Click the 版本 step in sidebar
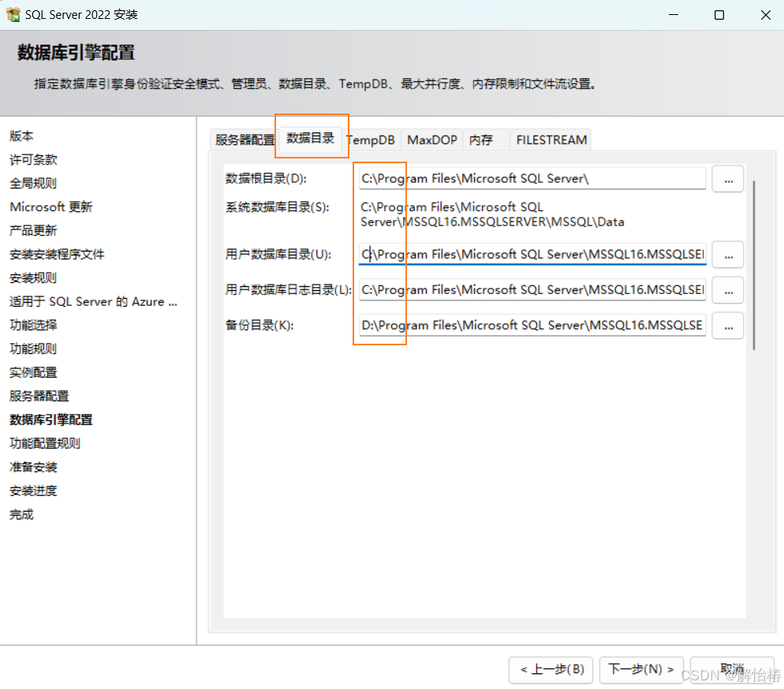 coord(21,136)
